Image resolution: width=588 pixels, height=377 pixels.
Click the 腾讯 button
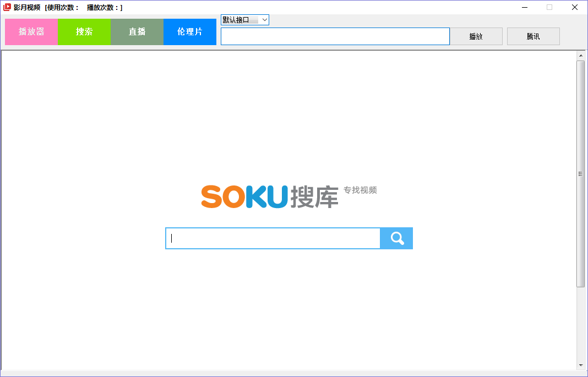[533, 36]
